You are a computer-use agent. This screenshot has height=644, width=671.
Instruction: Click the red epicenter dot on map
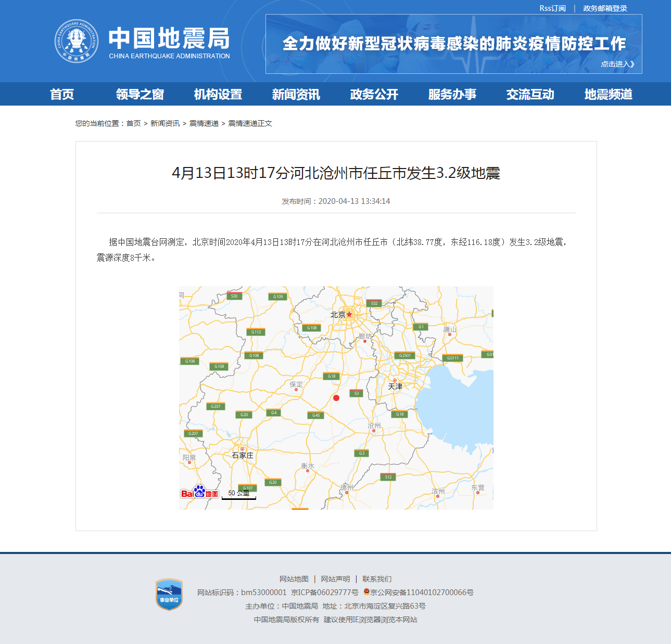(x=336, y=398)
